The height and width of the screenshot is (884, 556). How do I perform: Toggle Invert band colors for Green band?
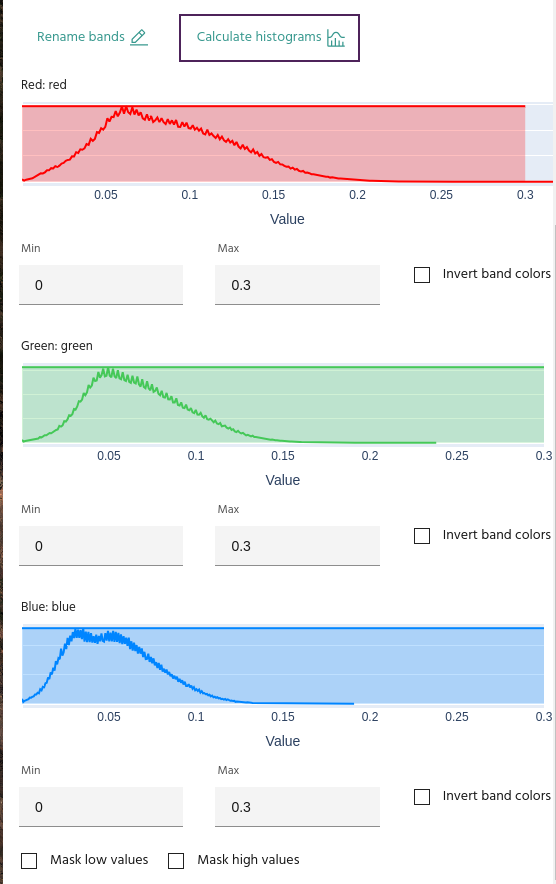pos(422,536)
